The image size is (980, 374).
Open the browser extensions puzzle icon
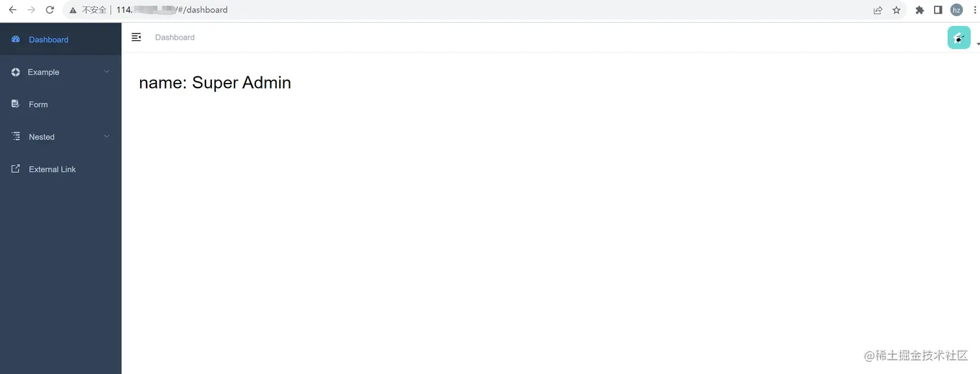[x=919, y=10]
